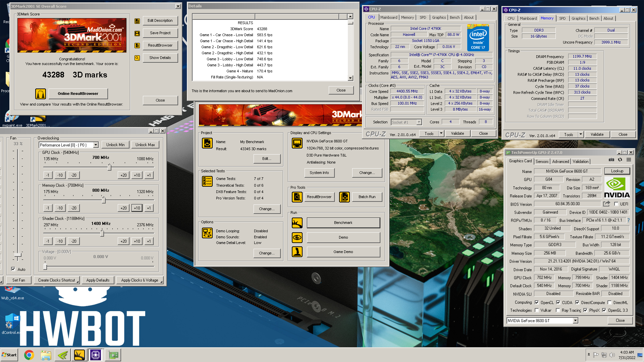Toggle the OpenCL checkbox
Image resolution: width=644 pixels, height=362 pixels.
pos(537,303)
